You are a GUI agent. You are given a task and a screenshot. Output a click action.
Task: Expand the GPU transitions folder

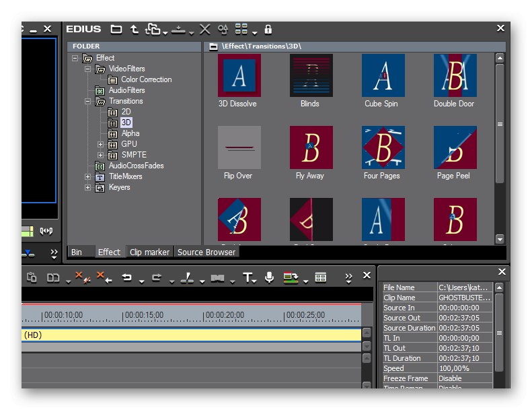101,144
